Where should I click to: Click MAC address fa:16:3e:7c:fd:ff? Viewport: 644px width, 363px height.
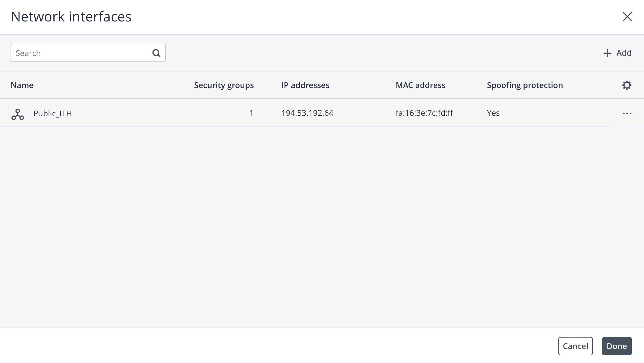pyautogui.click(x=424, y=113)
